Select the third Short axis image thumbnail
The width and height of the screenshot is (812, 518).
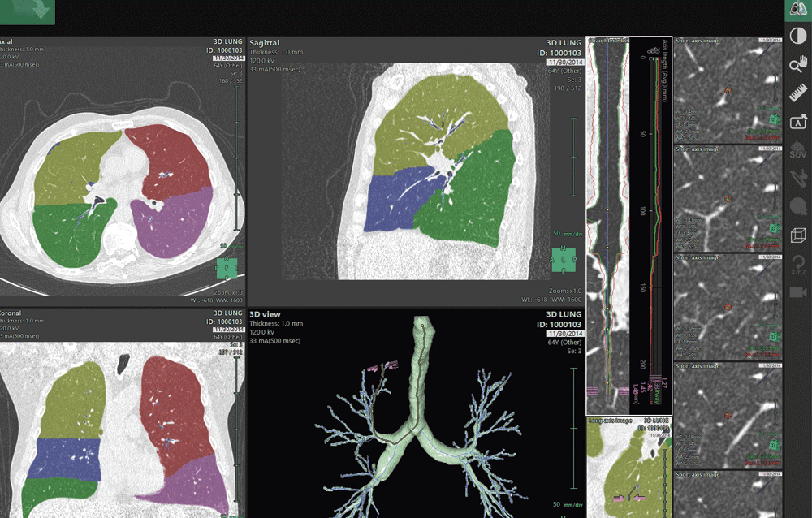[x=728, y=307]
